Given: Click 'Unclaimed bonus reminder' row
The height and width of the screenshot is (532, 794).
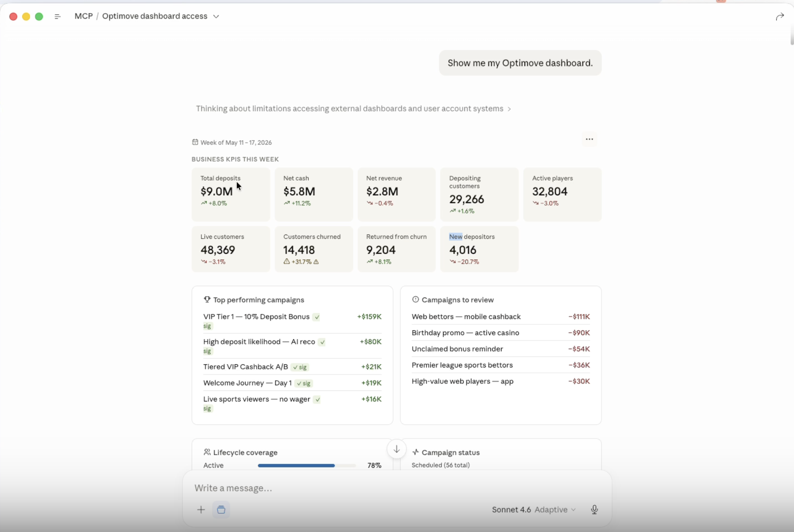Looking at the screenshot, I should [501, 349].
